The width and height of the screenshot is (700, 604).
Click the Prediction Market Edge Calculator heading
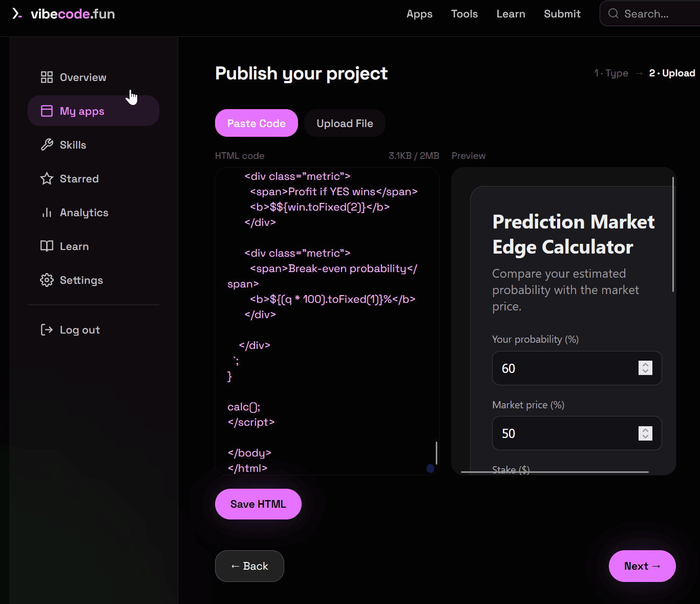574,234
